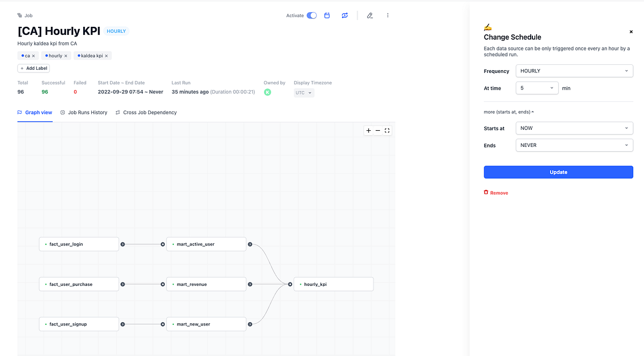Zoom in on the graph

[369, 130]
